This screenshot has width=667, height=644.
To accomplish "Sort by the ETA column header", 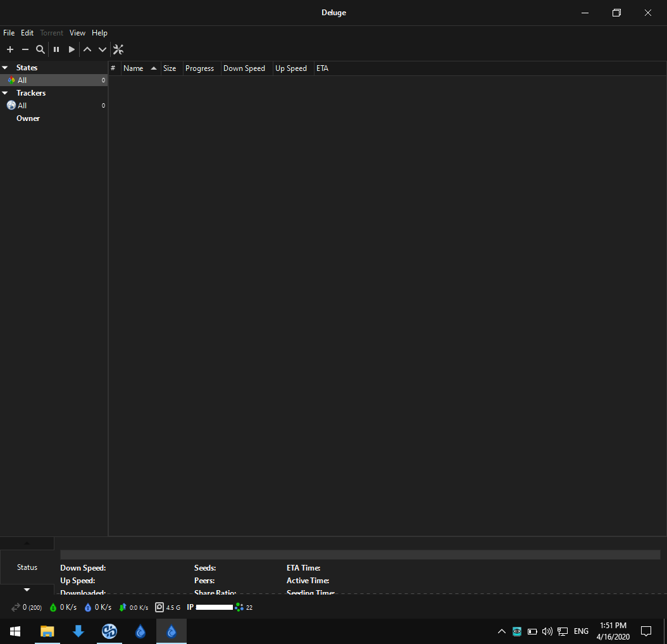I will point(323,68).
